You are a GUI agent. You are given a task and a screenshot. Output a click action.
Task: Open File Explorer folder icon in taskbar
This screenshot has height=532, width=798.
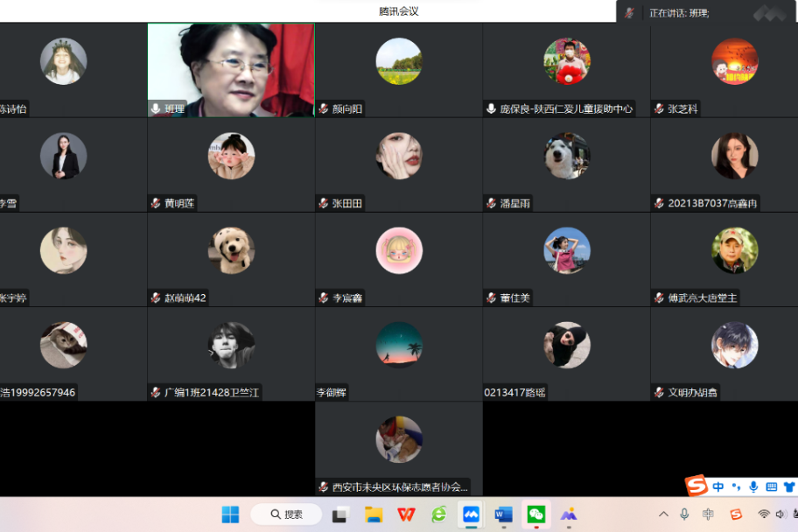[x=374, y=514]
